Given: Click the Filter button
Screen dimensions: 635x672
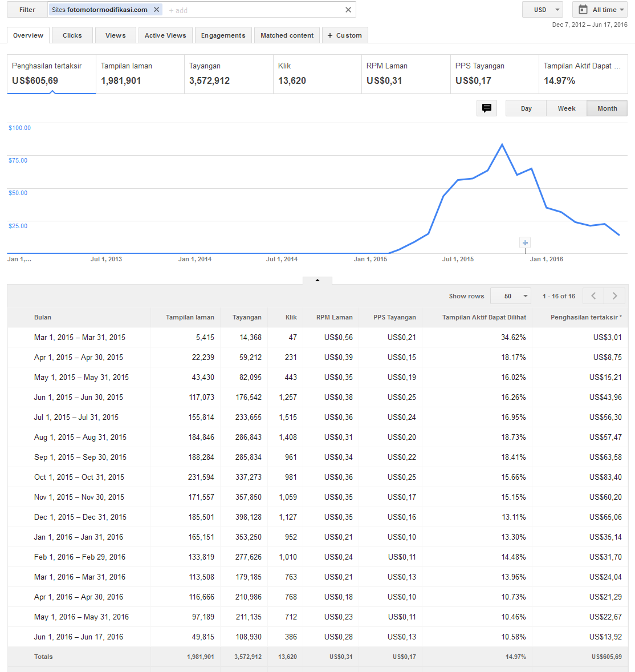Looking at the screenshot, I should tap(27, 10).
